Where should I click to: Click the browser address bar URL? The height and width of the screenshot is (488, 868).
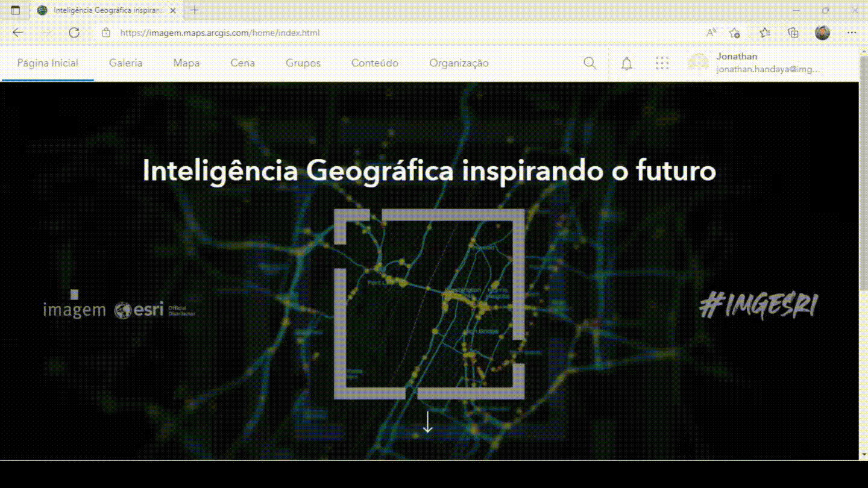(x=219, y=33)
